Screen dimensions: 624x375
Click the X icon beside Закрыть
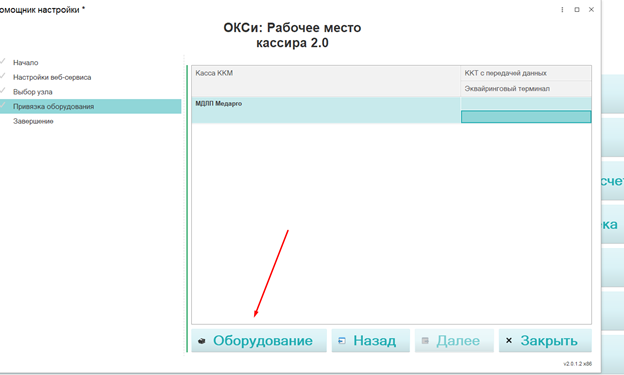point(509,340)
